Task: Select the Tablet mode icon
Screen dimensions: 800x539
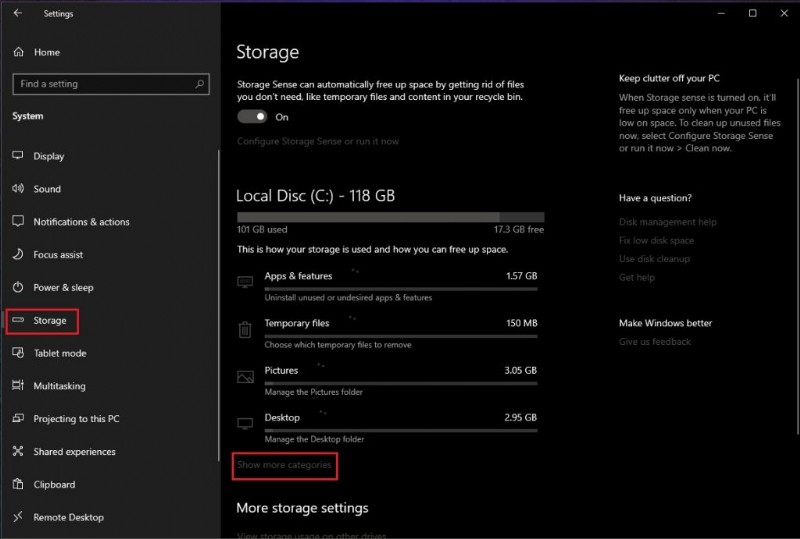Action: tap(18, 352)
